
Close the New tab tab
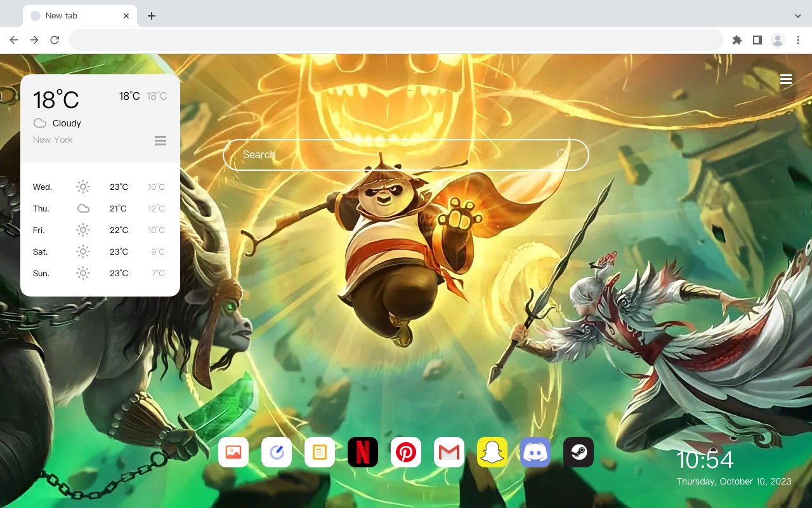coord(126,16)
